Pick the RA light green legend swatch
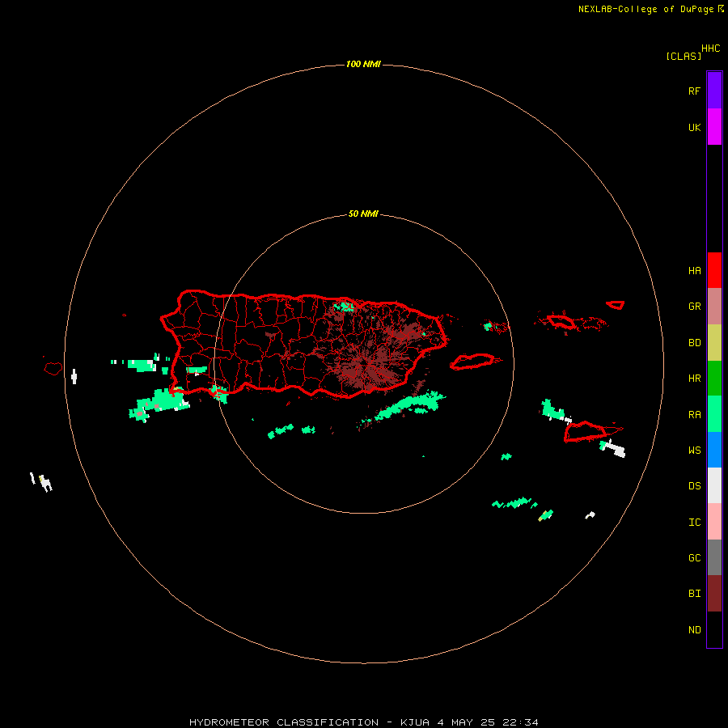Screen dimensions: 728x728 [x=714, y=414]
